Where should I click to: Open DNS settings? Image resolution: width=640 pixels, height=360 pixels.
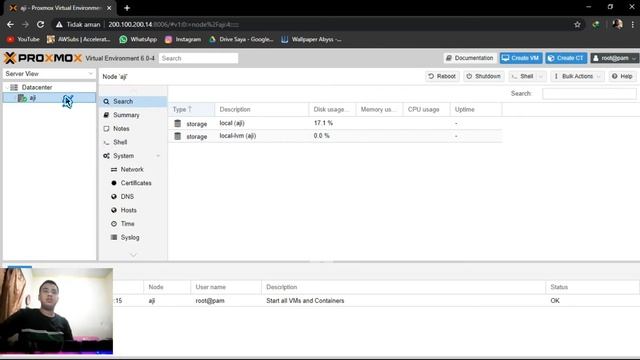point(133,197)
